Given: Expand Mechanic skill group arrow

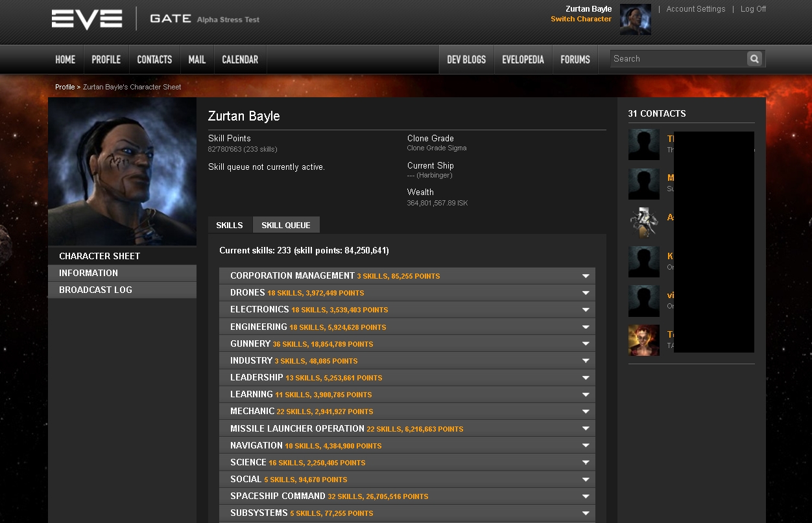Looking at the screenshot, I should click(586, 412).
